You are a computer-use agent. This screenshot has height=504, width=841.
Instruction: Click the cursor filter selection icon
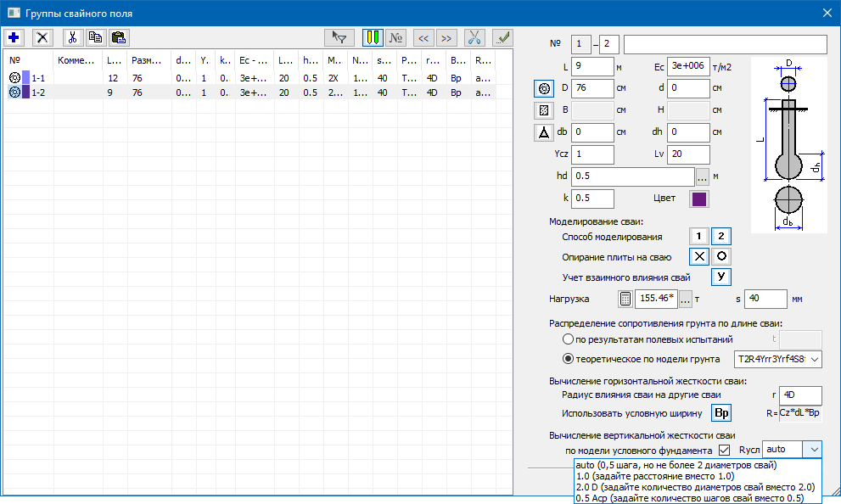click(x=340, y=37)
